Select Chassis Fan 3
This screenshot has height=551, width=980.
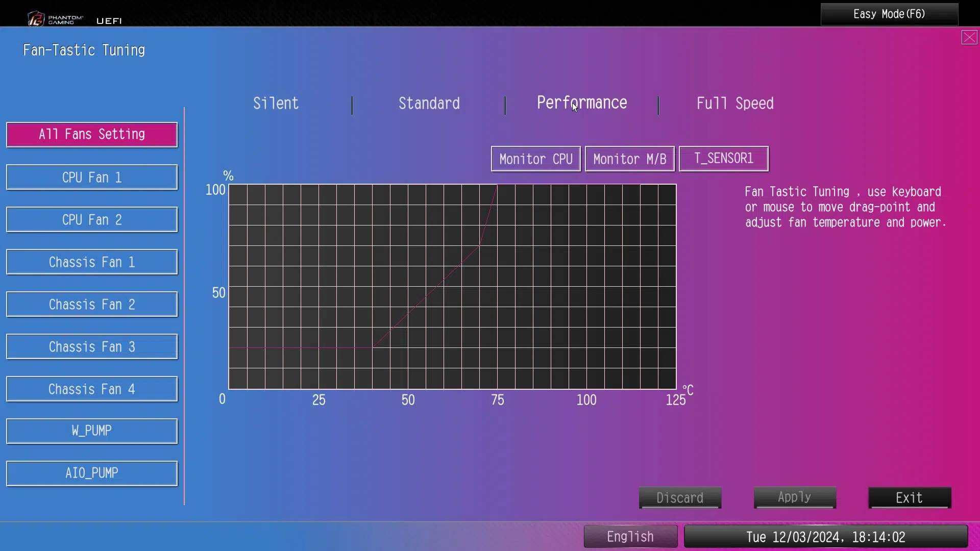(x=92, y=346)
